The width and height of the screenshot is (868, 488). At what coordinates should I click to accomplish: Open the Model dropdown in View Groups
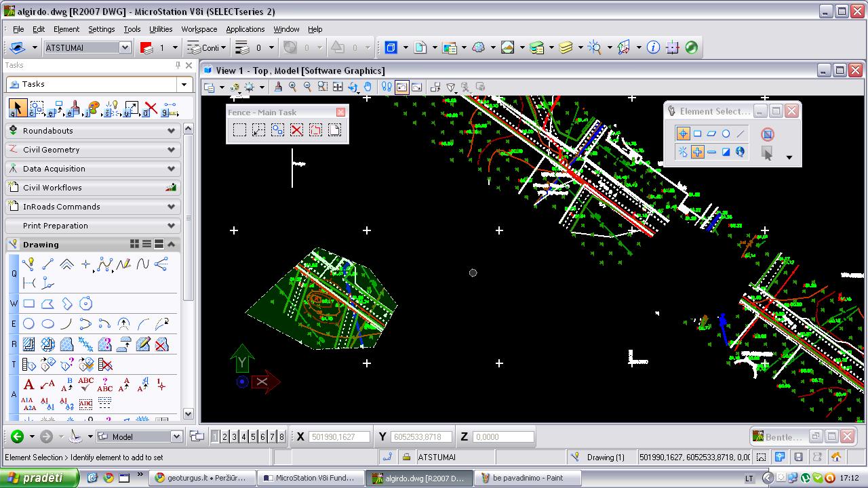(x=176, y=437)
